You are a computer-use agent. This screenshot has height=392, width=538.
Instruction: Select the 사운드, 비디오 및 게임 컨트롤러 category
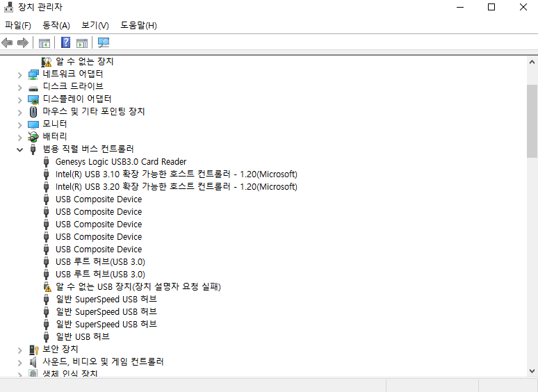point(103,362)
